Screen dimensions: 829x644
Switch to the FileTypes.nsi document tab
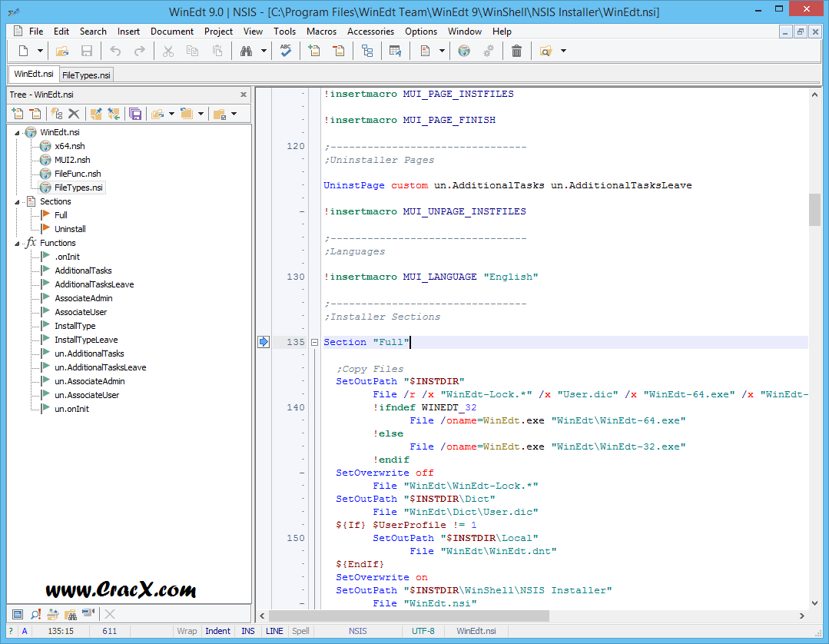click(86, 75)
